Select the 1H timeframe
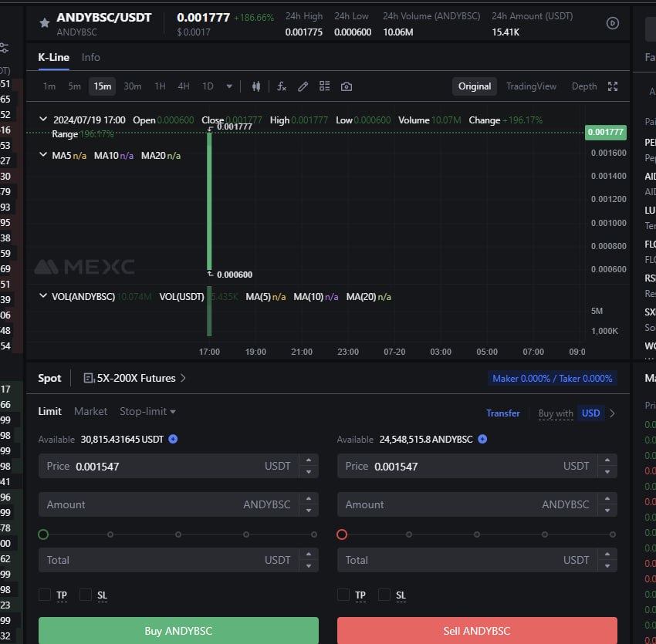Image resolution: width=656 pixels, height=644 pixels. coord(161,86)
